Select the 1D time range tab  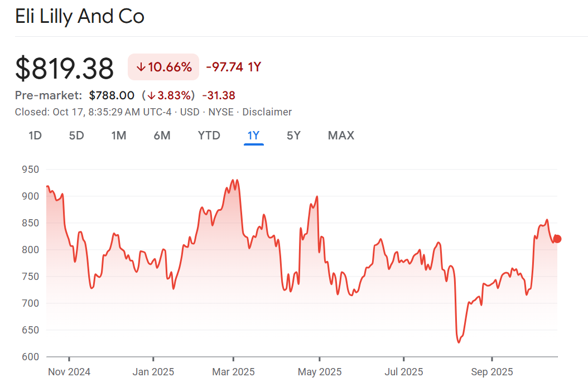coord(35,136)
